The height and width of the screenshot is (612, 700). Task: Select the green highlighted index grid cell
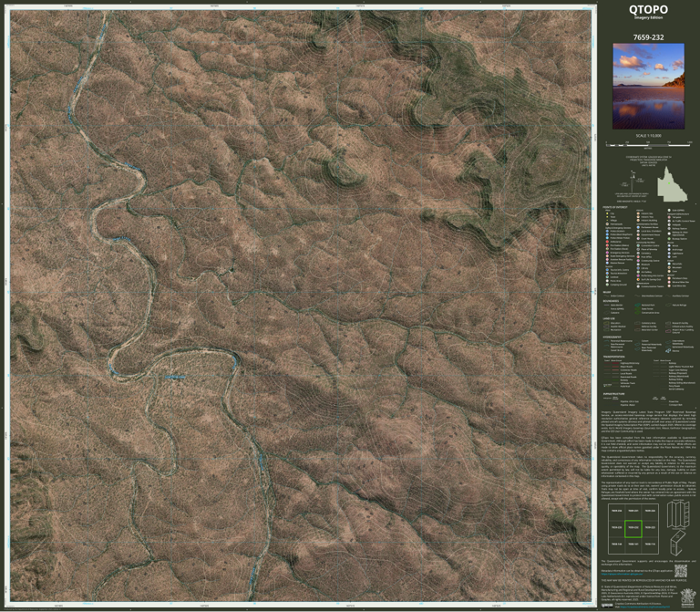point(633,529)
